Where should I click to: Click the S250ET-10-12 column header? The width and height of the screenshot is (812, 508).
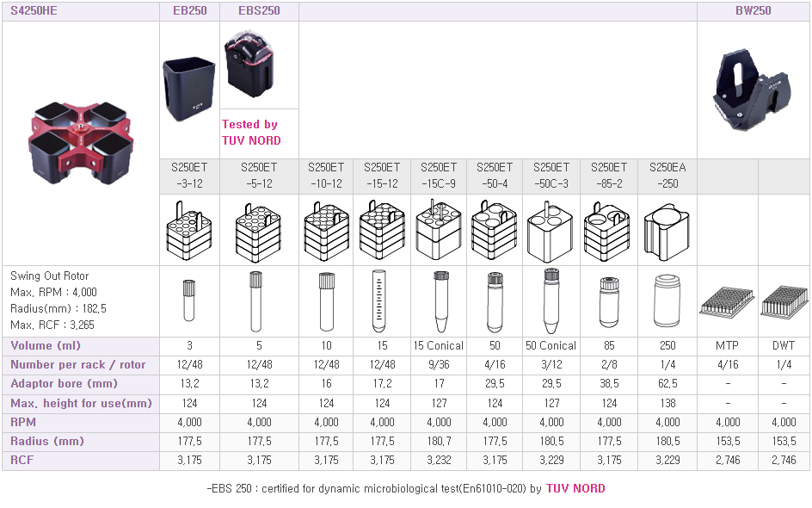326,176
